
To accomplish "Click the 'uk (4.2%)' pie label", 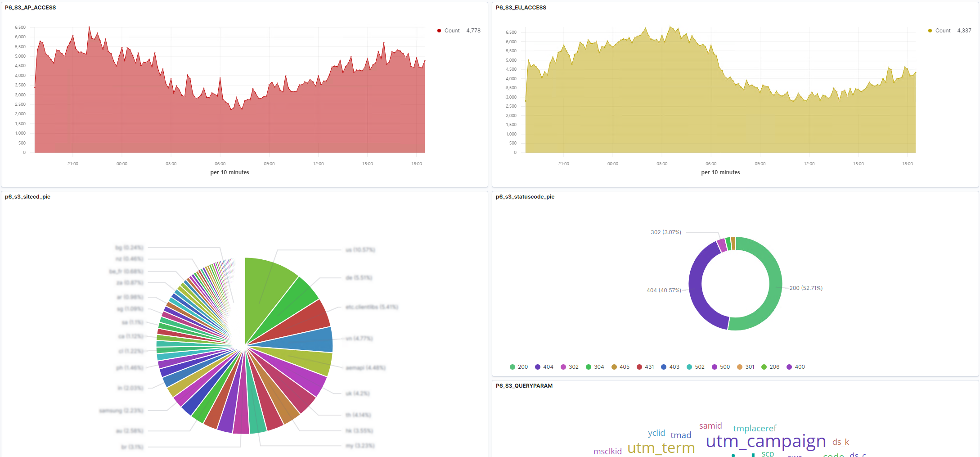I will tap(358, 394).
